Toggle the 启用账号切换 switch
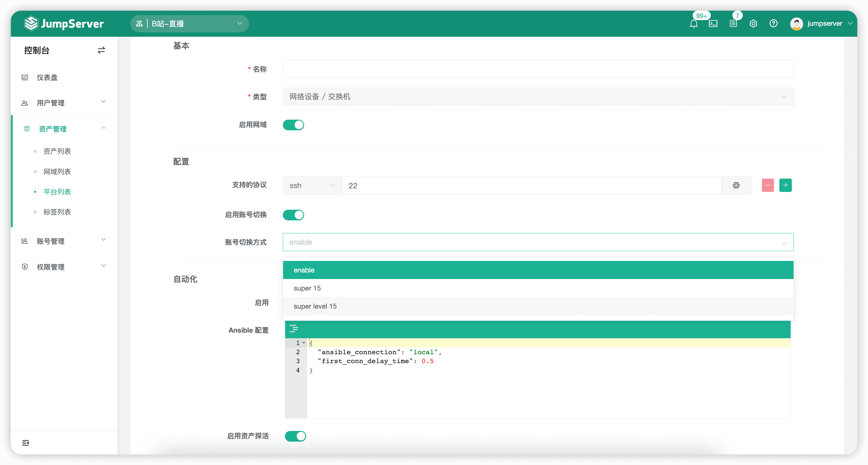The height and width of the screenshot is (465, 868). pyautogui.click(x=293, y=215)
